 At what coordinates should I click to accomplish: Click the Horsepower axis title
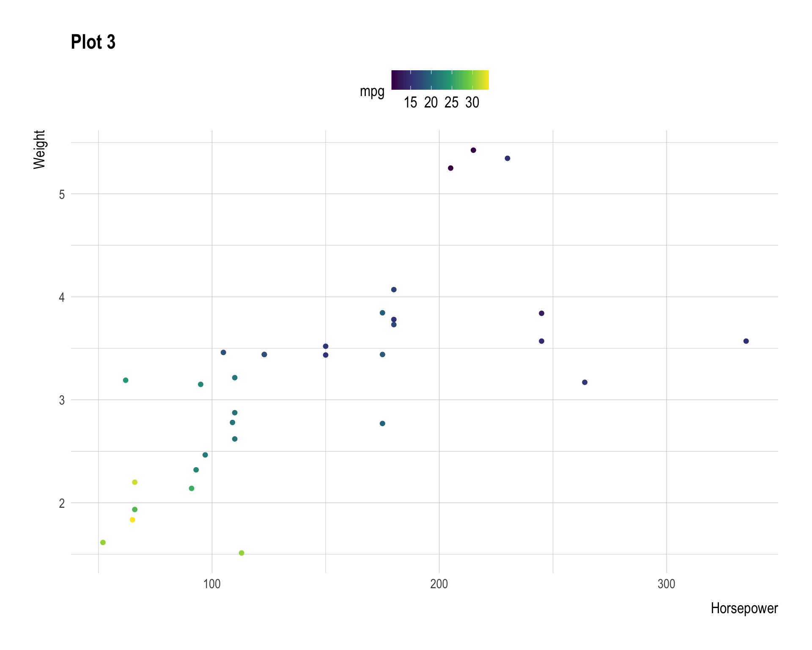744,609
